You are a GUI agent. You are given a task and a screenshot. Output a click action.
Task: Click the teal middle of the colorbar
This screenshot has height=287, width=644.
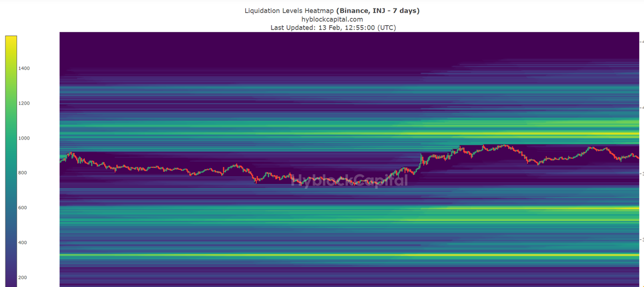click(11, 161)
